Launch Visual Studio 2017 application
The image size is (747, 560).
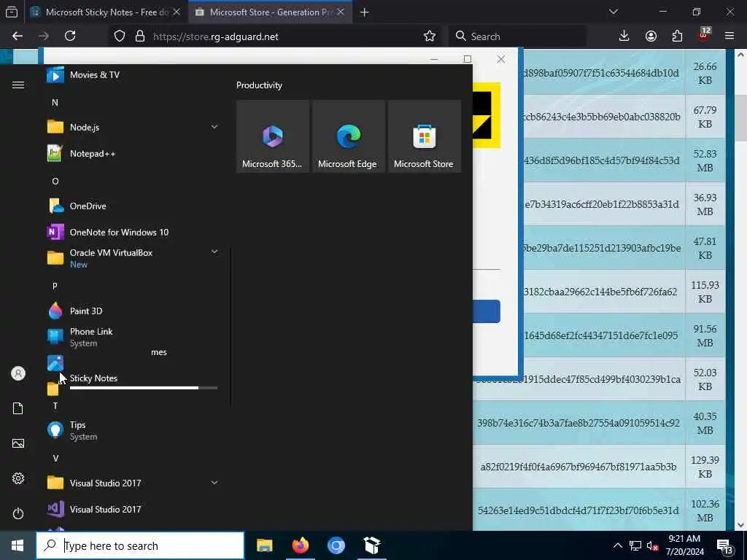click(x=132, y=509)
